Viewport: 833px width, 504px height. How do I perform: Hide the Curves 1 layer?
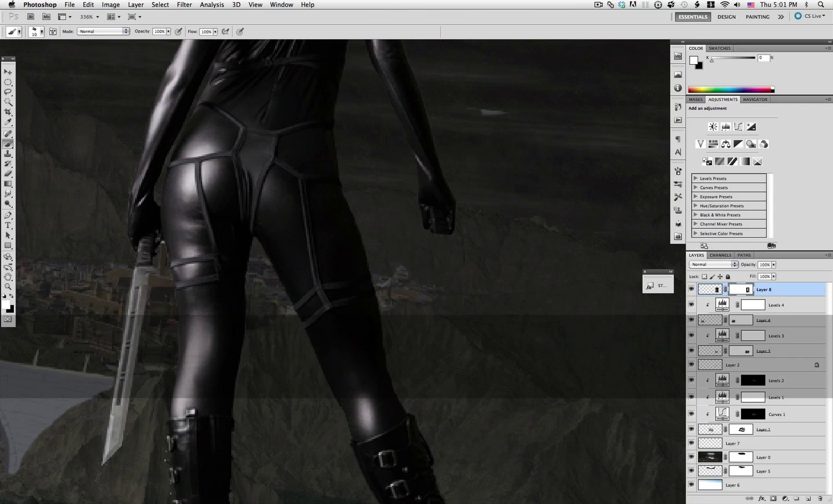point(691,414)
